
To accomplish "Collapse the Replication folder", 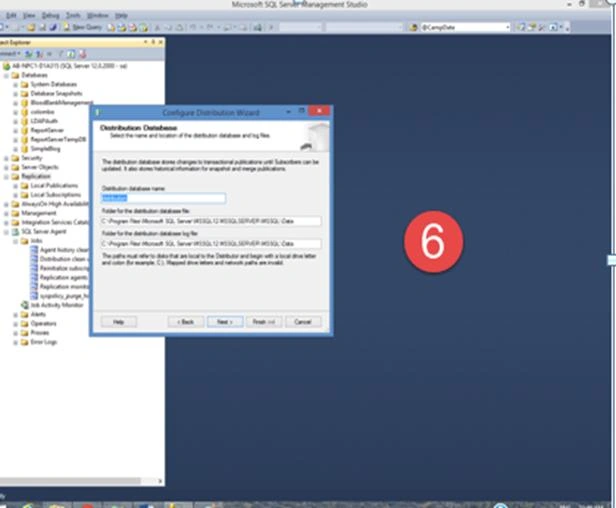I will (6, 176).
